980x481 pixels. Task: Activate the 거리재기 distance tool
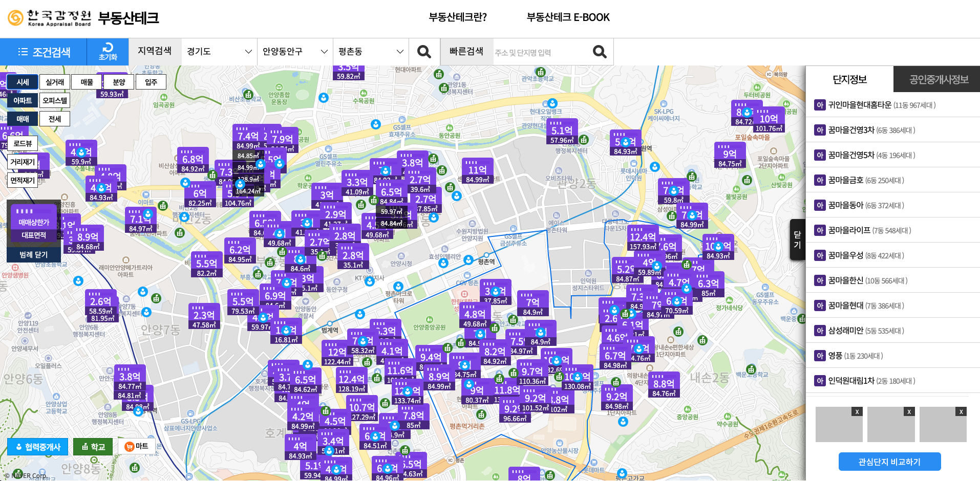23,162
